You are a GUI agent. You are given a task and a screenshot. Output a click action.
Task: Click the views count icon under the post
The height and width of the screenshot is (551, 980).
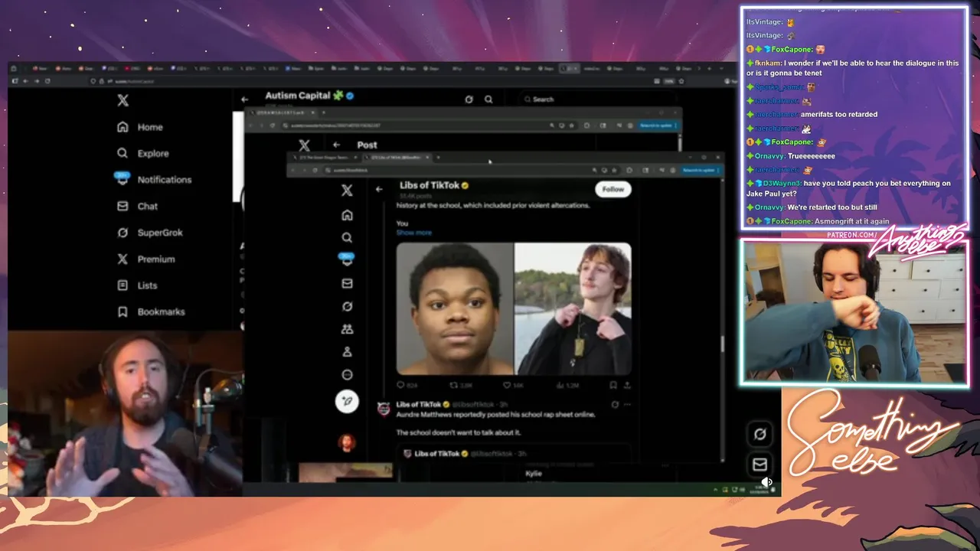point(560,385)
